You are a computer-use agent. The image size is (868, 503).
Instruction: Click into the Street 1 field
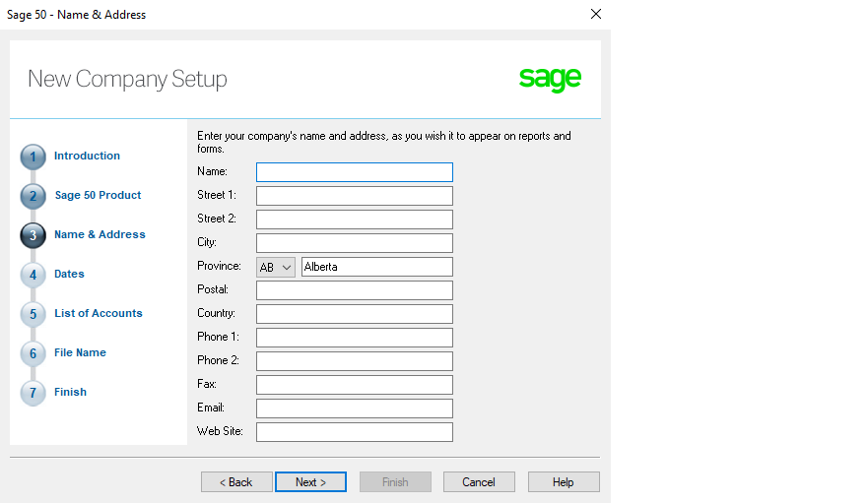point(355,196)
